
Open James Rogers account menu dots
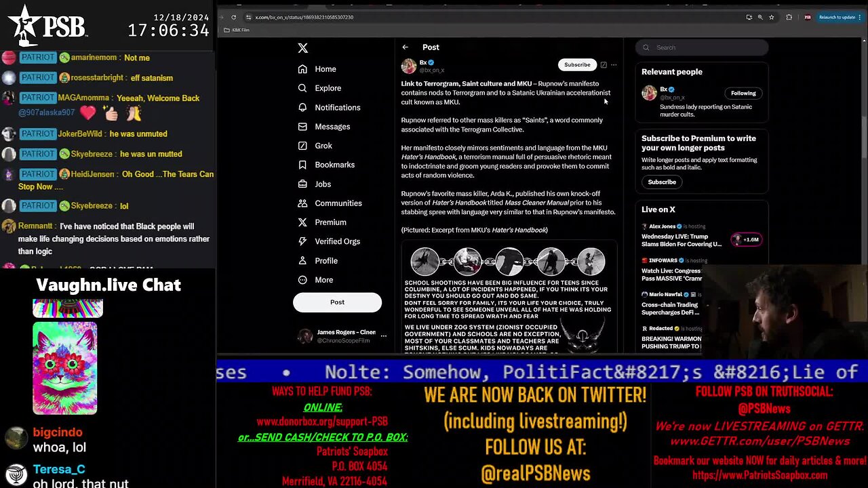click(x=384, y=335)
